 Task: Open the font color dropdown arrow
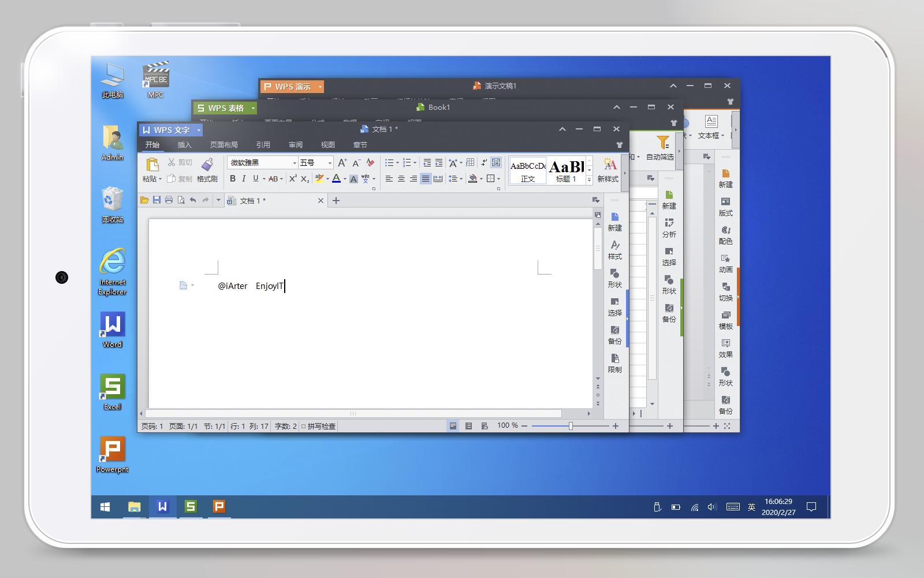pyautogui.click(x=345, y=179)
